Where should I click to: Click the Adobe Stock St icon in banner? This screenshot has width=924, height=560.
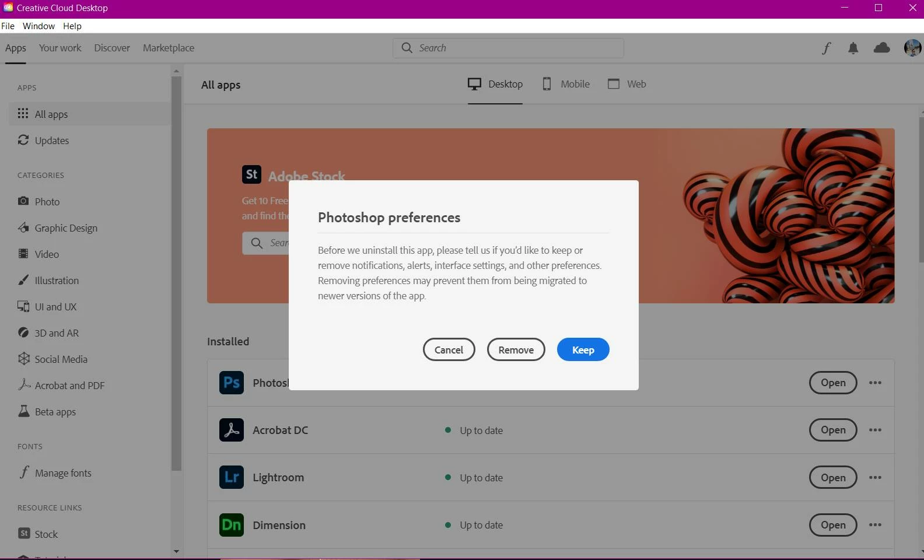click(x=251, y=174)
